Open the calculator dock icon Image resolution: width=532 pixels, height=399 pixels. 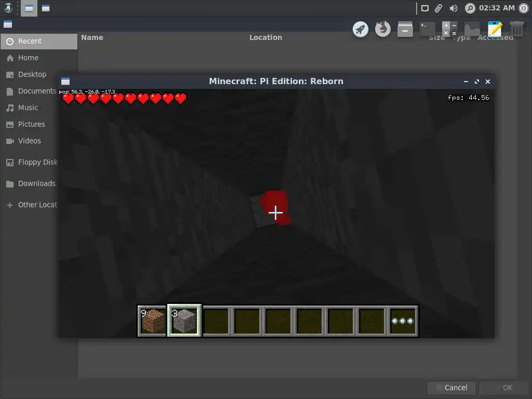[x=450, y=29]
